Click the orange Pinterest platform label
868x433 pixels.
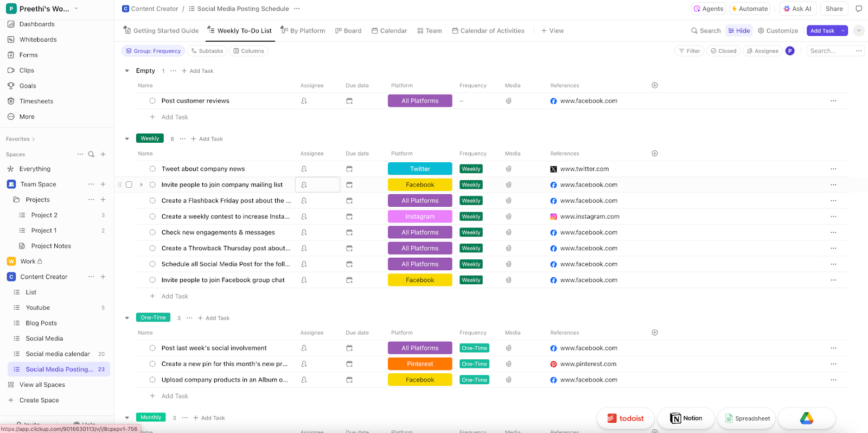[x=420, y=364]
